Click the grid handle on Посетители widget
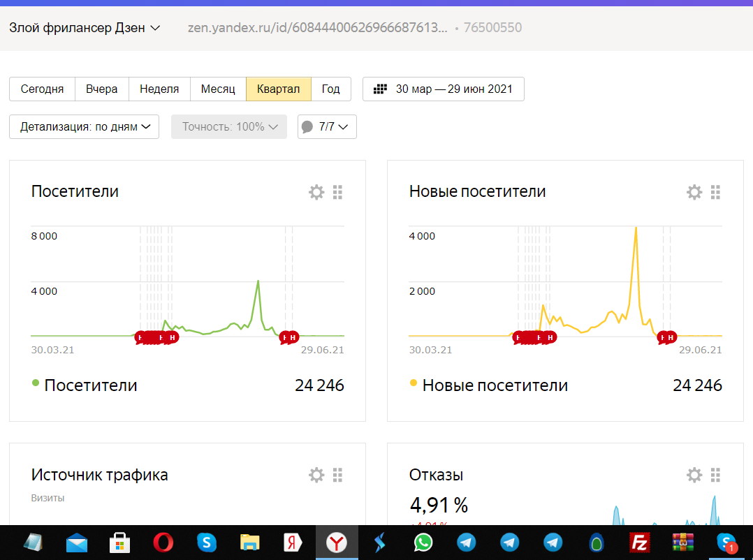Viewport: 753px width, 560px height. click(x=337, y=193)
